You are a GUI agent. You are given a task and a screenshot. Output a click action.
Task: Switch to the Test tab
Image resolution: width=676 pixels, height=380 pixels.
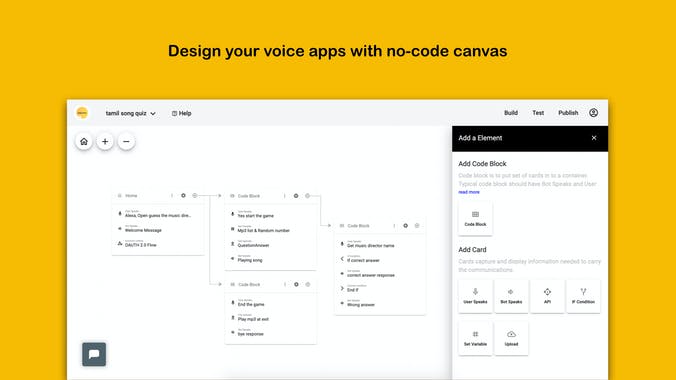point(538,113)
